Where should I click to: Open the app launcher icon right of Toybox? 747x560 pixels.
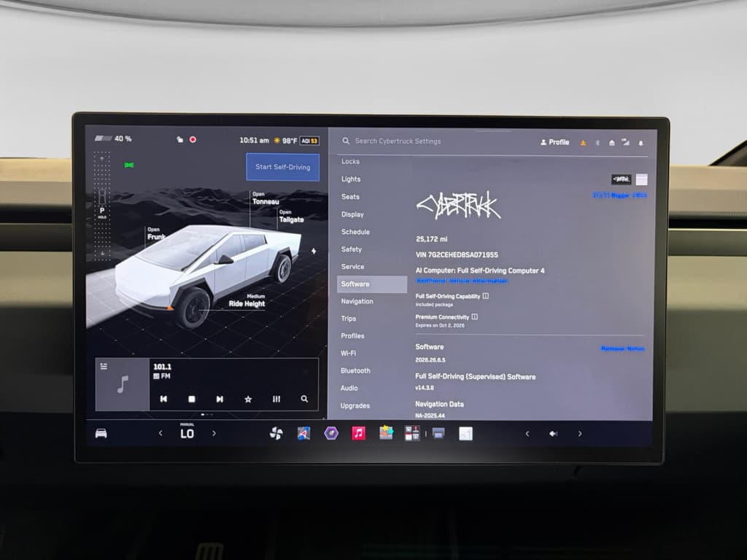point(412,433)
